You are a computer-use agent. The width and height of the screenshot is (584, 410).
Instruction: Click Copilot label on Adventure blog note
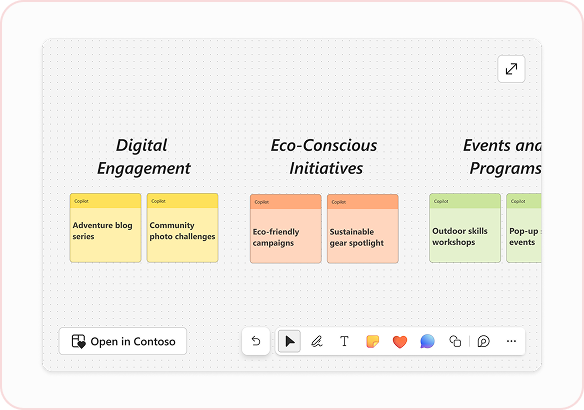[81, 201]
